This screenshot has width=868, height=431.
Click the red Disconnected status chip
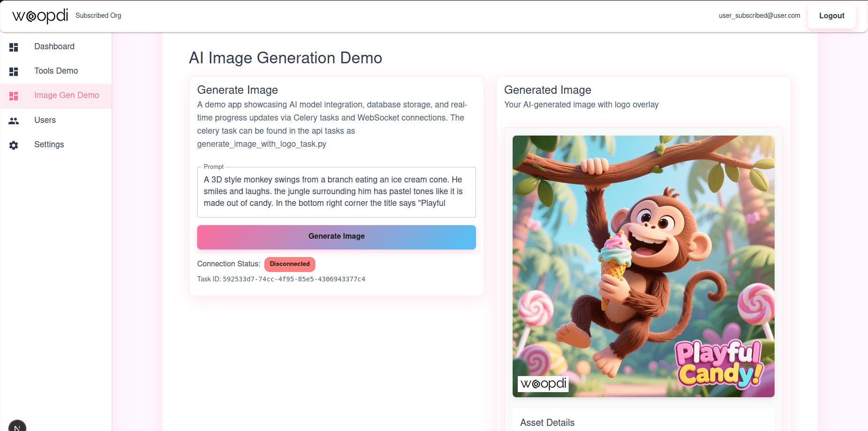(290, 264)
